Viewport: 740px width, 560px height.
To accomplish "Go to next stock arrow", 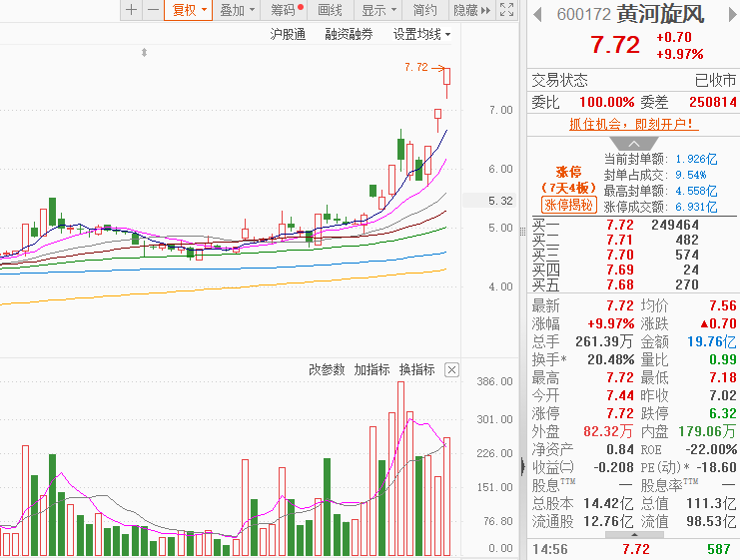I will 732,15.
